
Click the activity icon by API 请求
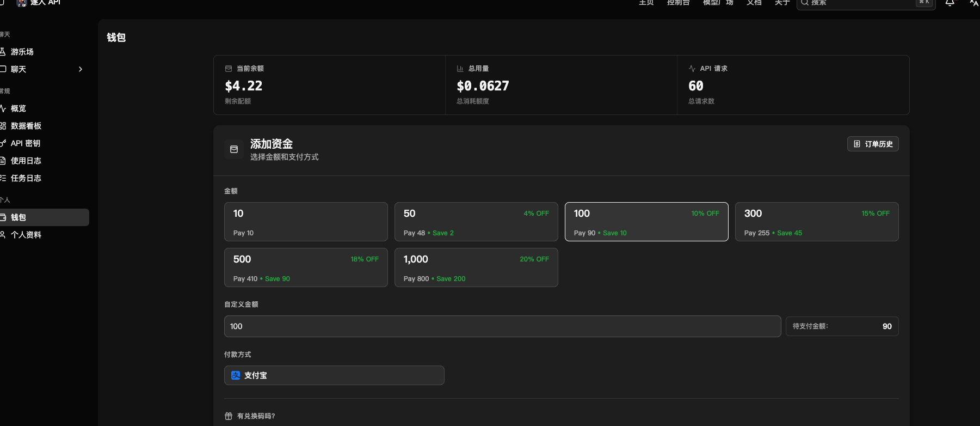[692, 69]
